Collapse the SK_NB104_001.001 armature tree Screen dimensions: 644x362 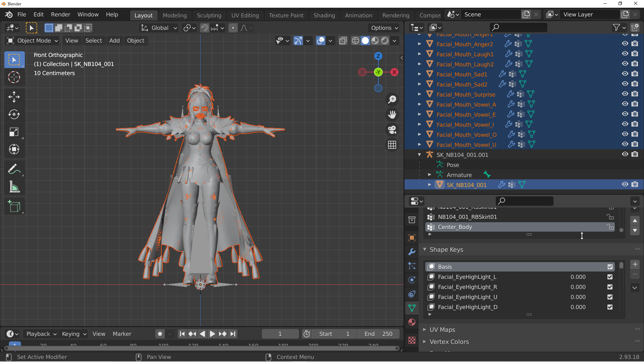click(419, 155)
